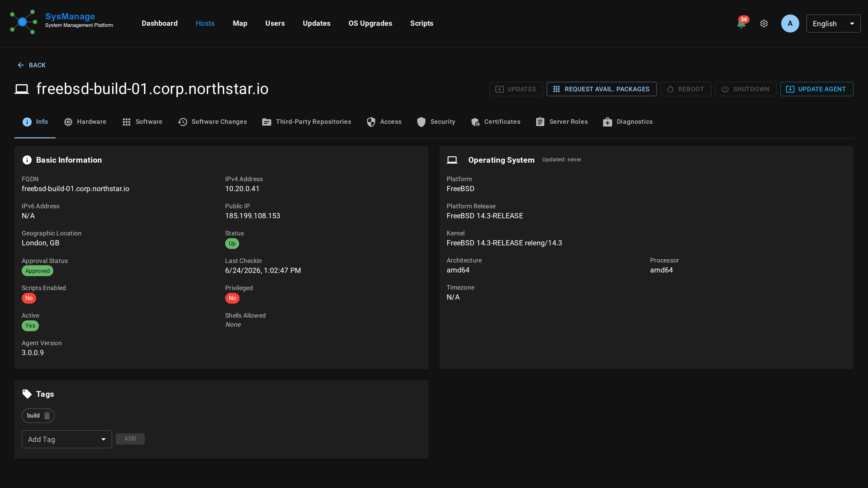Image resolution: width=868 pixels, height=488 pixels.
Task: Click the Basic Information info icon
Action: [x=27, y=160]
